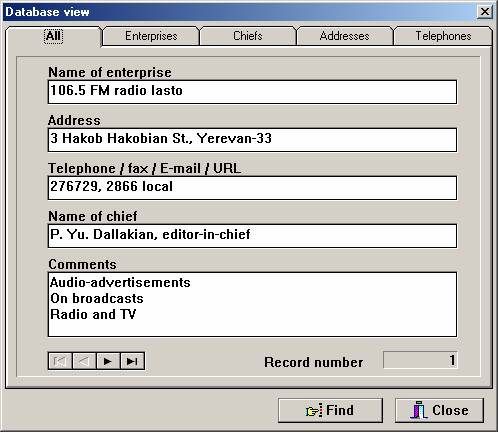Close the Database view window
Viewport: 498px width, 432px height.
click(485, 12)
